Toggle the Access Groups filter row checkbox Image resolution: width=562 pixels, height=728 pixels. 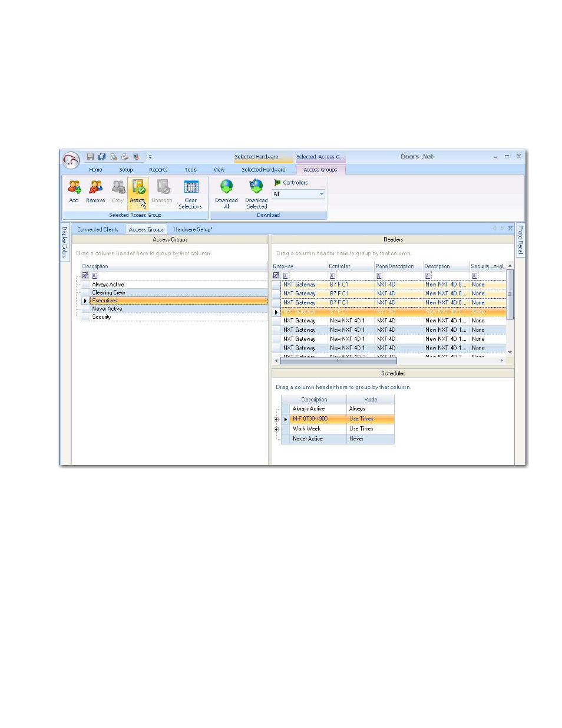[x=85, y=276]
